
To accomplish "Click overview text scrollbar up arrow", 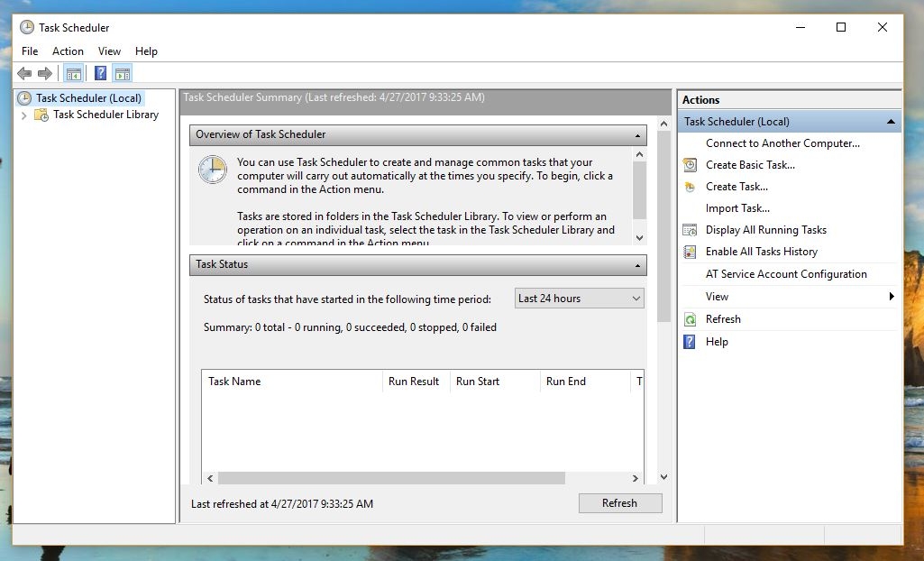I will pos(640,154).
